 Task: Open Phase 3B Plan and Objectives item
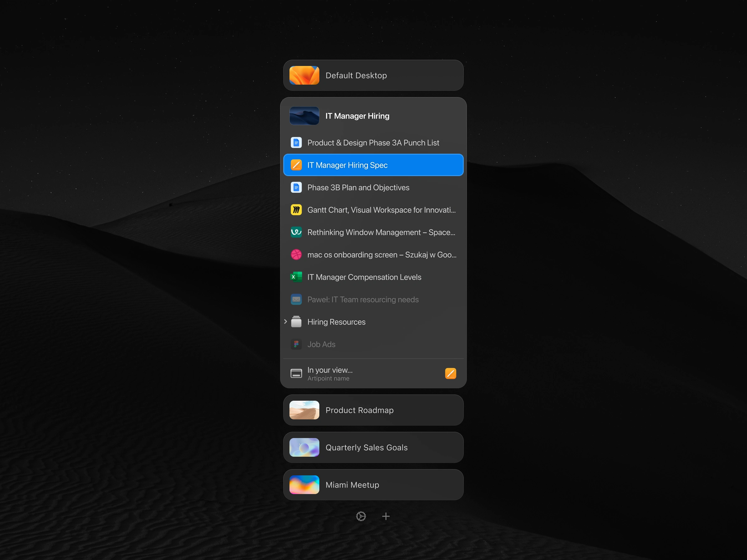[x=358, y=187]
